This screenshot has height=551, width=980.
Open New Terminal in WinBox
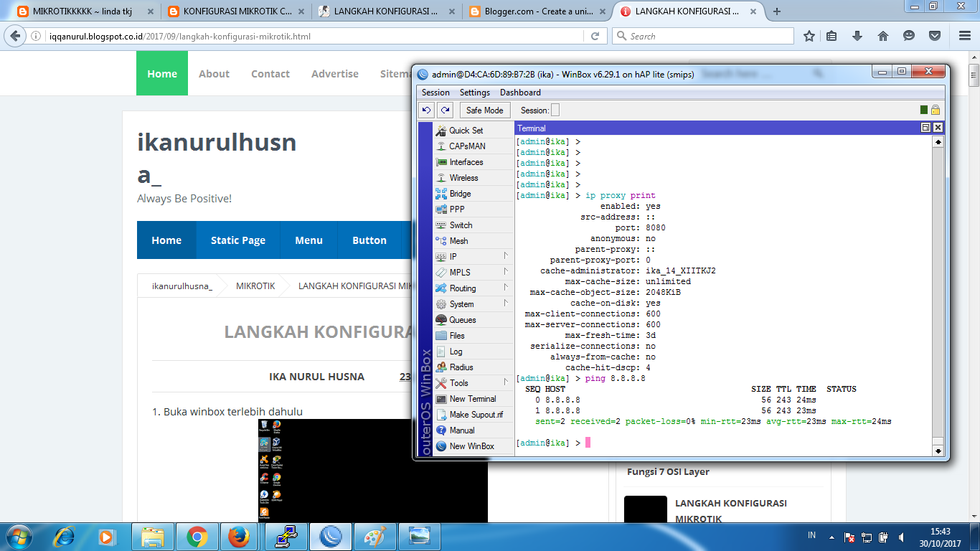[x=473, y=399]
